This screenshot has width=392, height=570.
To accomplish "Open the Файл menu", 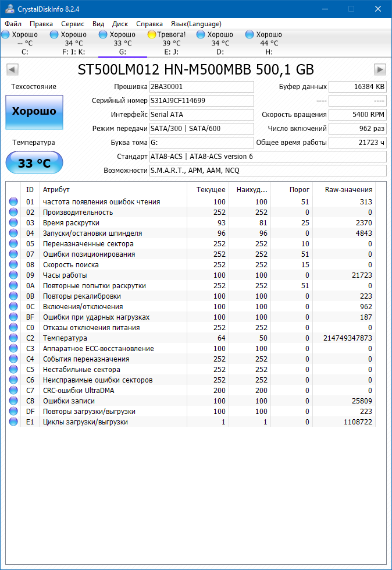I will [x=13, y=24].
